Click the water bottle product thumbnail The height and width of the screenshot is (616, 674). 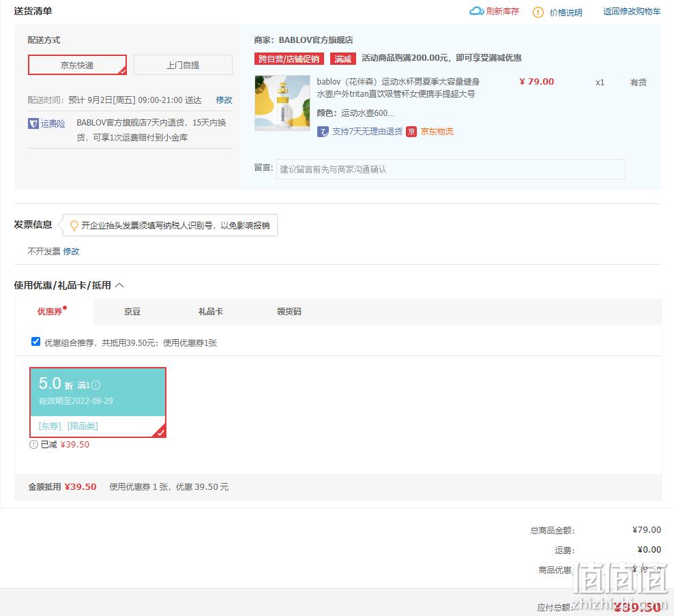[282, 103]
